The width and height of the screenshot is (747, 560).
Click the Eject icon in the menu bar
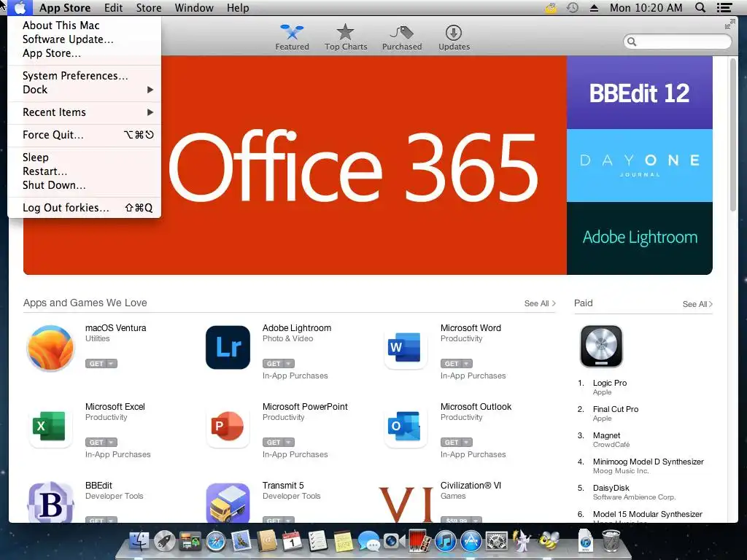[x=594, y=8]
